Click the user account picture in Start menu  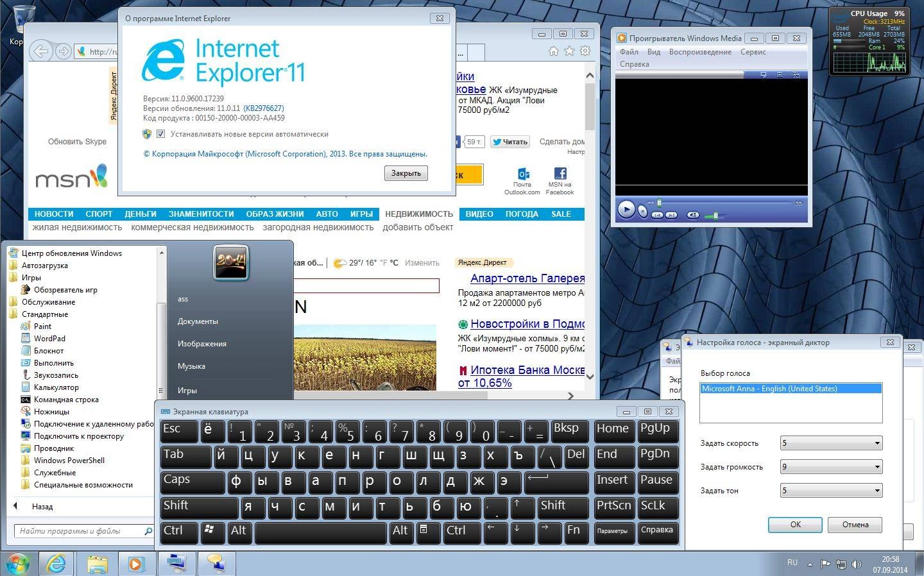pos(231,262)
